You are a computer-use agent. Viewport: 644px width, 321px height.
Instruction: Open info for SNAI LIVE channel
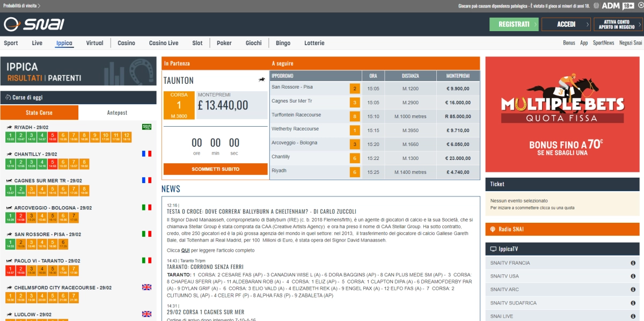pos(633,317)
